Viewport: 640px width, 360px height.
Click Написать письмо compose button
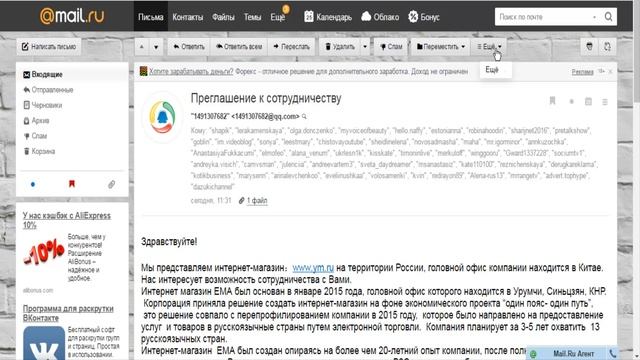tap(49, 47)
